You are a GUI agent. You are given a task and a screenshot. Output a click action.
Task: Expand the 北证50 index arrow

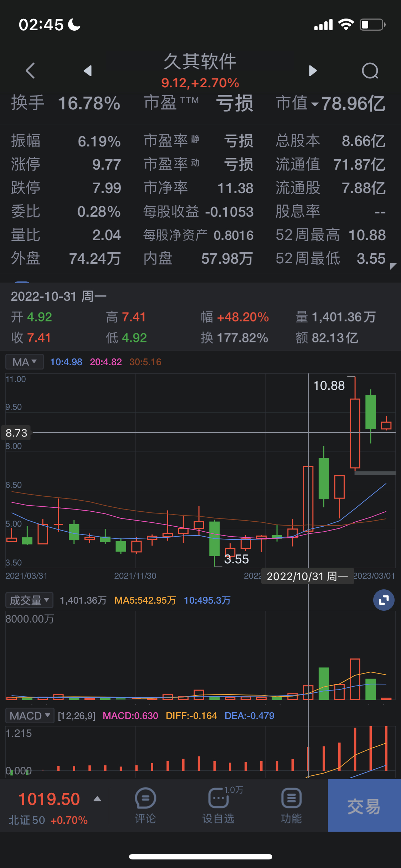(x=97, y=799)
